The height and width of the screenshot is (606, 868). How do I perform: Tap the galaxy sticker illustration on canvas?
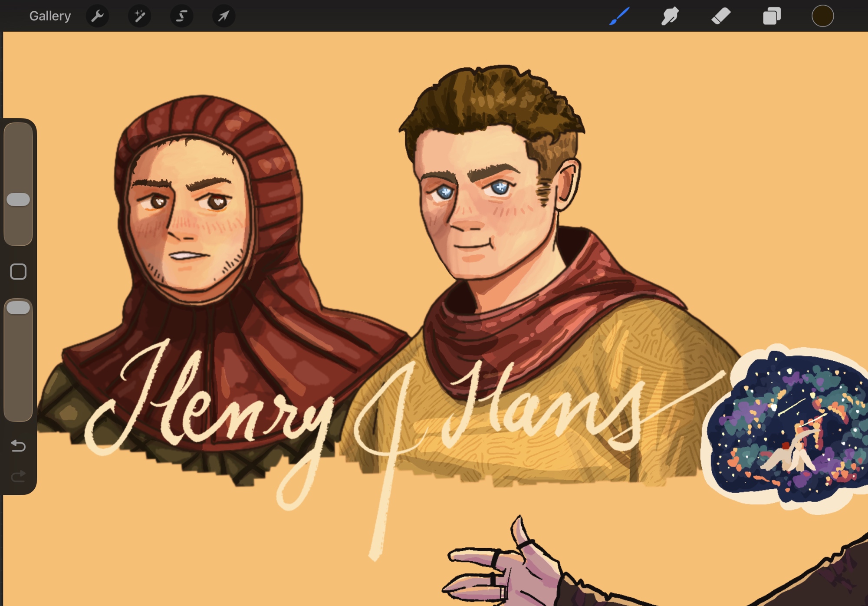tap(786, 428)
